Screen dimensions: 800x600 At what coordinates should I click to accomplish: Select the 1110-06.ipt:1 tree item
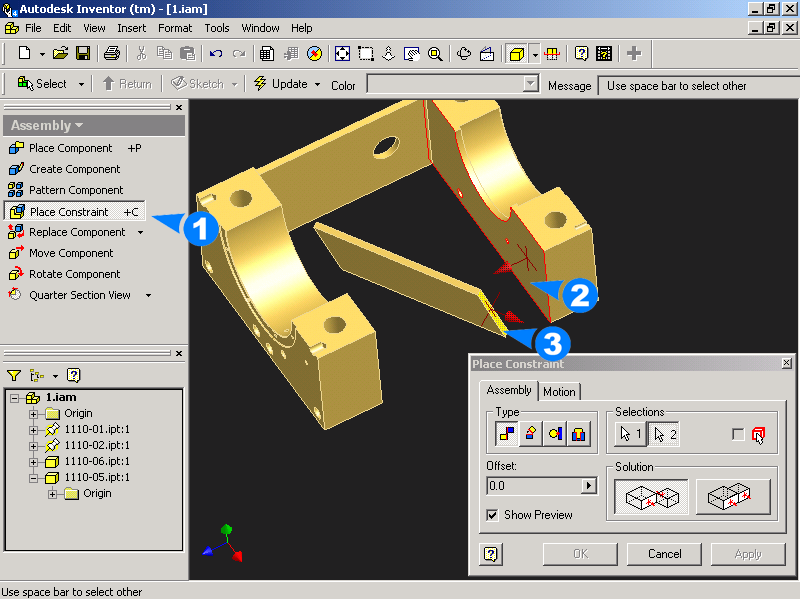(97, 462)
